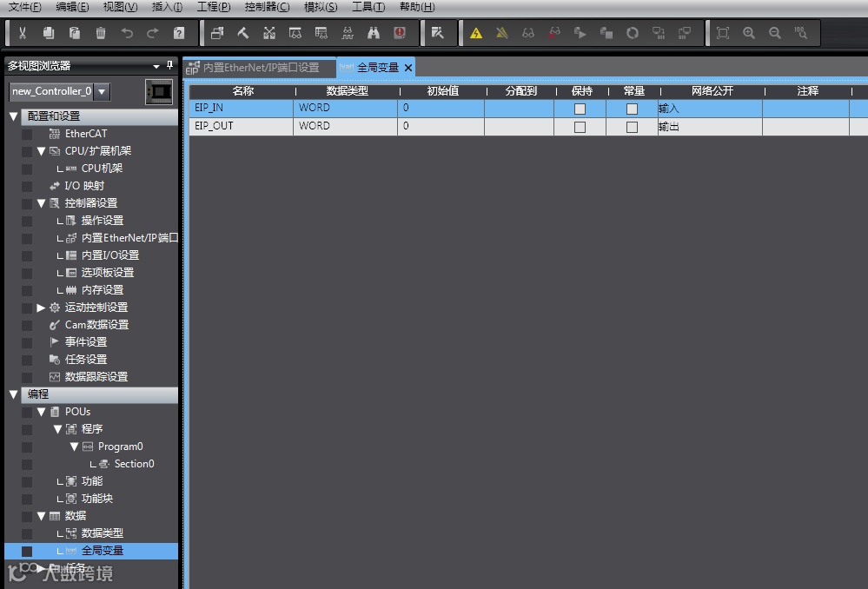Click the Paste toolbar icon
This screenshot has height=589, width=868.
click(x=75, y=33)
